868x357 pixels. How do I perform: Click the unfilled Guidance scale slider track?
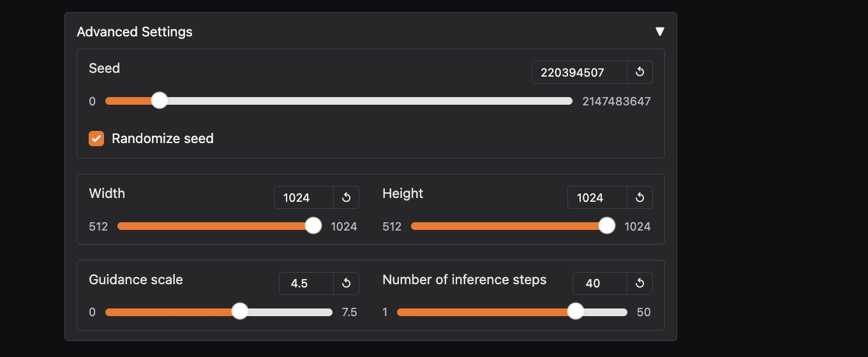[x=290, y=312]
